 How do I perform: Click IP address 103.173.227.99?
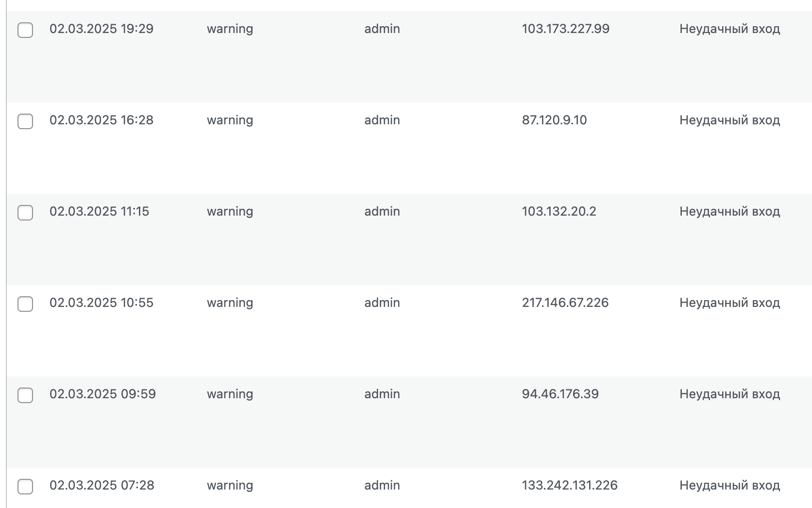click(x=565, y=29)
